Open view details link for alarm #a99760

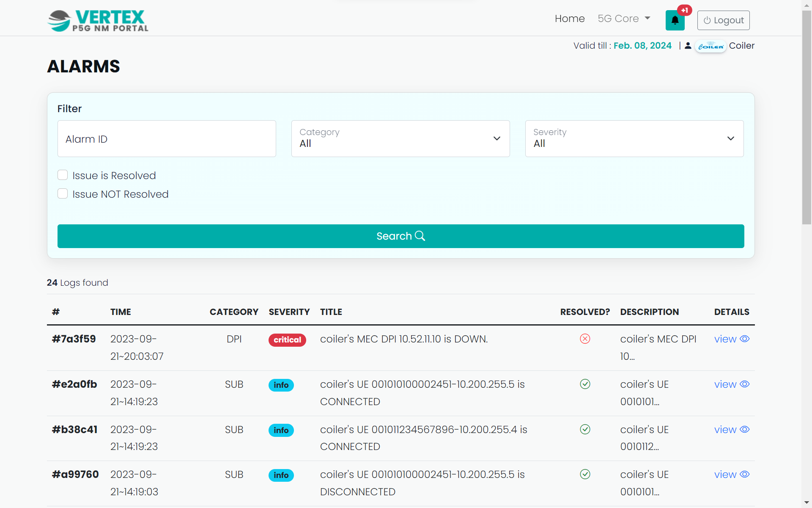click(x=731, y=475)
